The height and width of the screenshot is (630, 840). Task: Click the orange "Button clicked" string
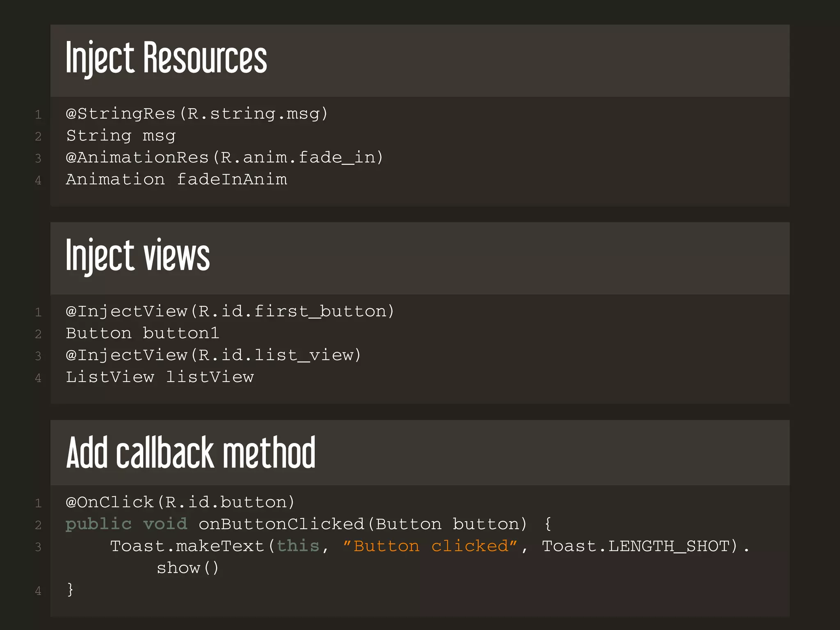pyautogui.click(x=430, y=546)
